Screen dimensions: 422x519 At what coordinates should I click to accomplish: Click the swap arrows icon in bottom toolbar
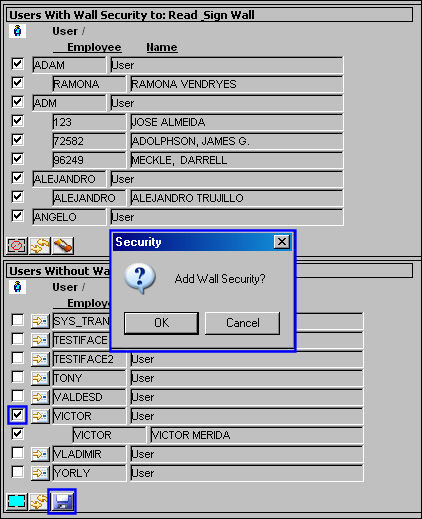(38, 501)
